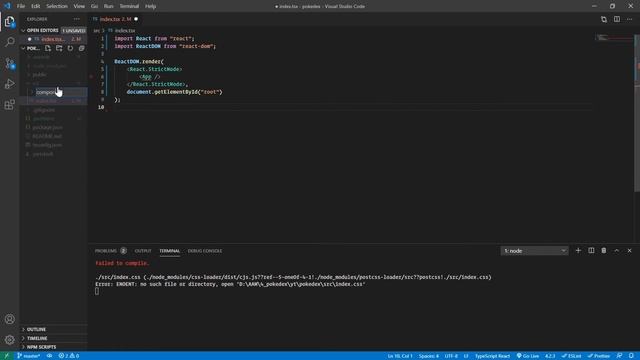Collapse all folders in explorer

pos(81,48)
